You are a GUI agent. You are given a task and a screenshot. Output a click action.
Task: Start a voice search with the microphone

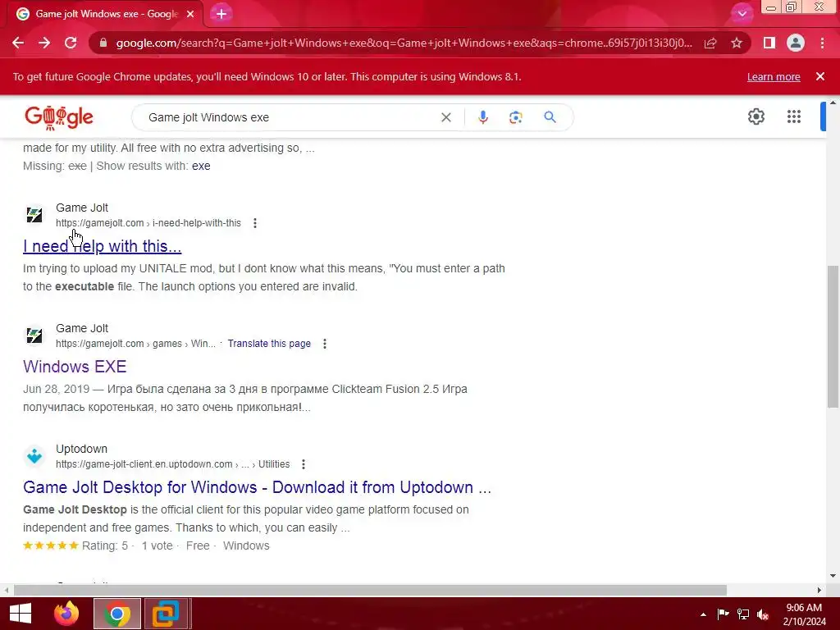(x=482, y=117)
